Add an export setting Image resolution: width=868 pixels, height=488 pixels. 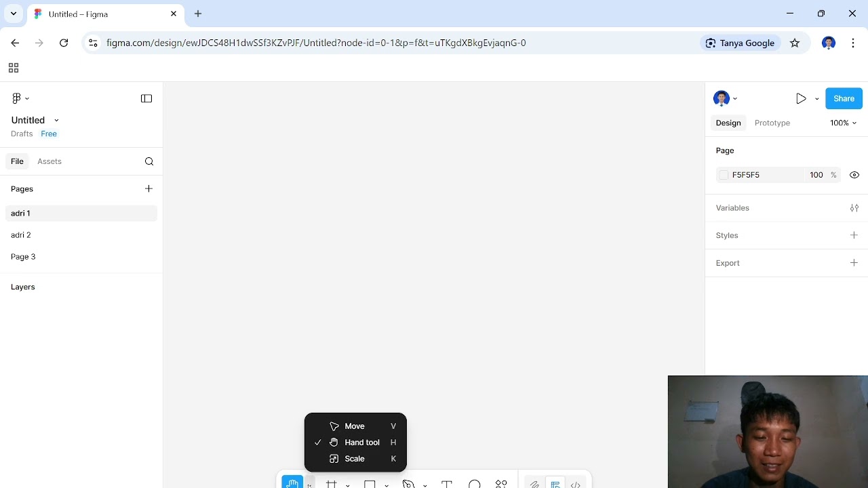tap(854, 263)
